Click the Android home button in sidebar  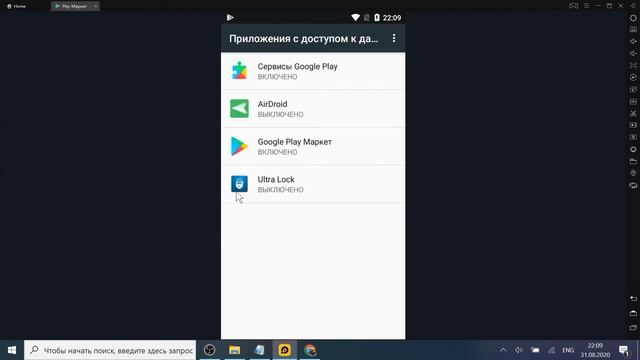(x=633, y=313)
